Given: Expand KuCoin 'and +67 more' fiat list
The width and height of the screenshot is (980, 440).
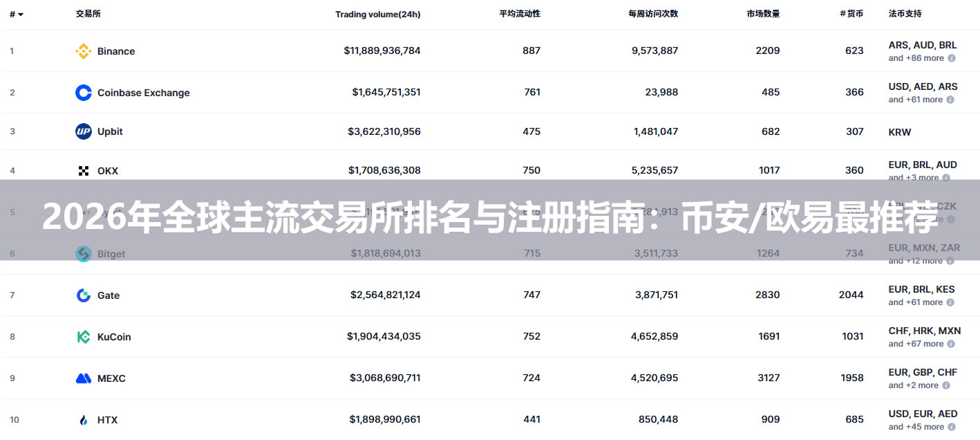Looking at the screenshot, I should pos(916,344).
